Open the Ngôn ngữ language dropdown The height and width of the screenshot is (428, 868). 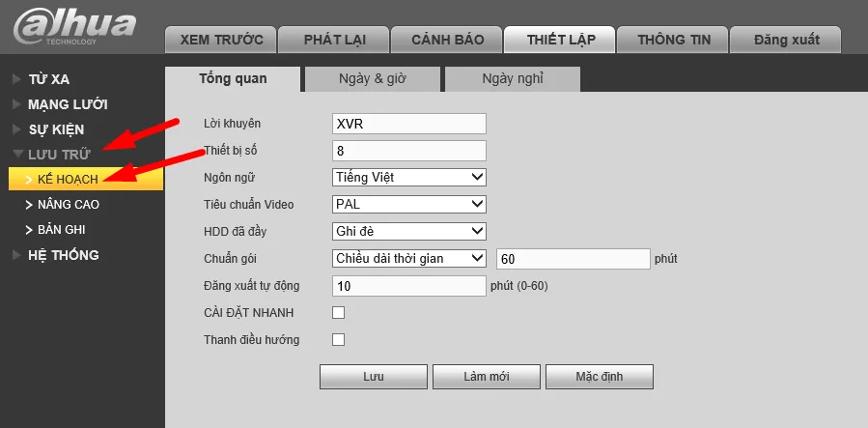point(409,178)
